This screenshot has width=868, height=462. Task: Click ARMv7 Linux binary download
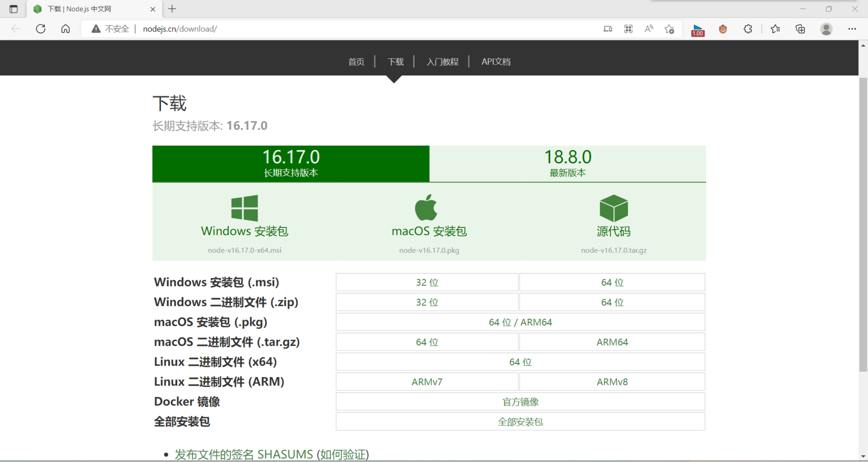tap(427, 382)
